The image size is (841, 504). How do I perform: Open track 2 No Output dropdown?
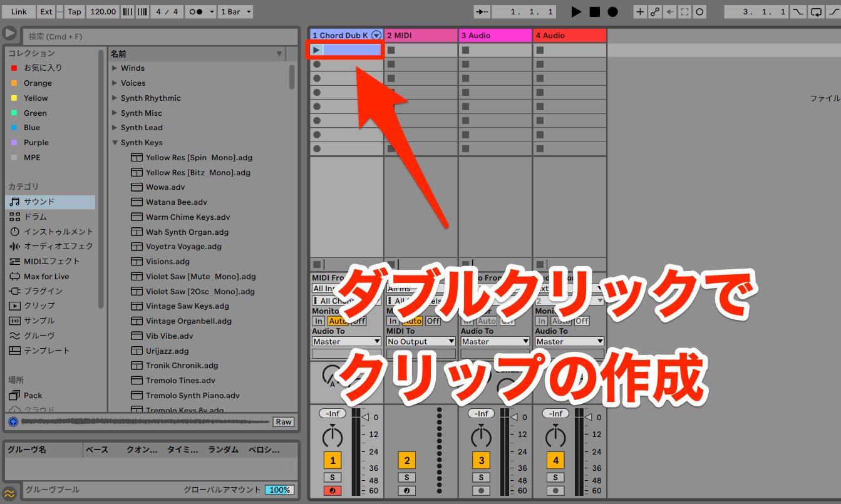421,341
